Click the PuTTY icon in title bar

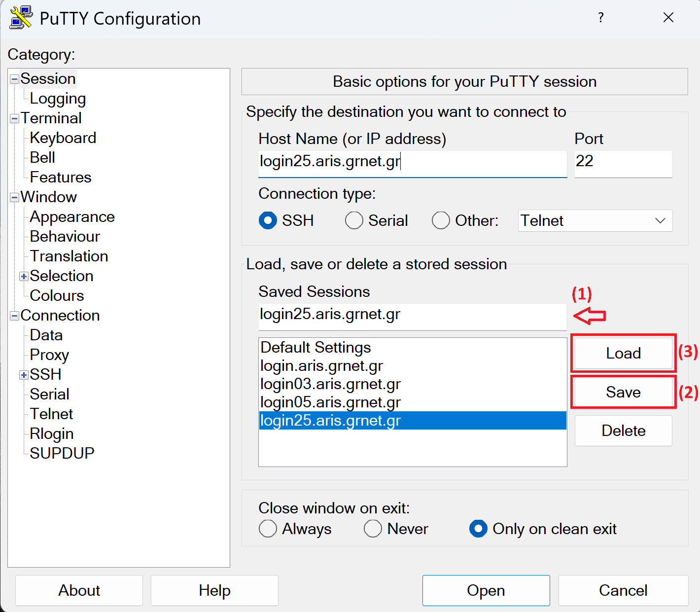click(x=21, y=18)
